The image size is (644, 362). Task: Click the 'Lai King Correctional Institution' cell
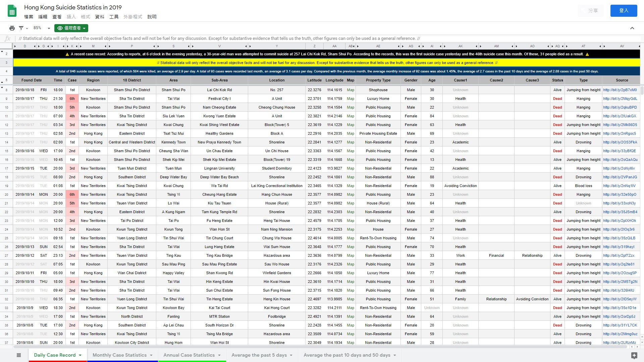point(277,186)
